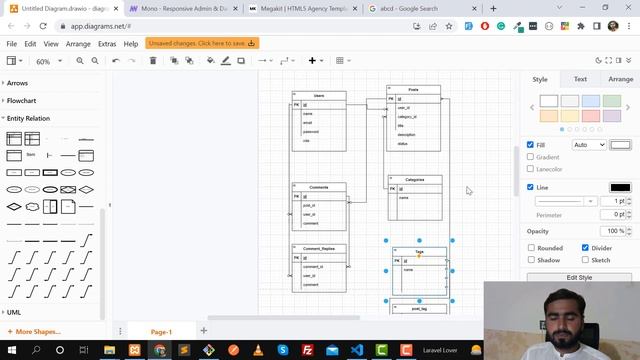Open taskbar search
Image resolution: width=640 pixels, height=360 pixels.
pos(36,350)
